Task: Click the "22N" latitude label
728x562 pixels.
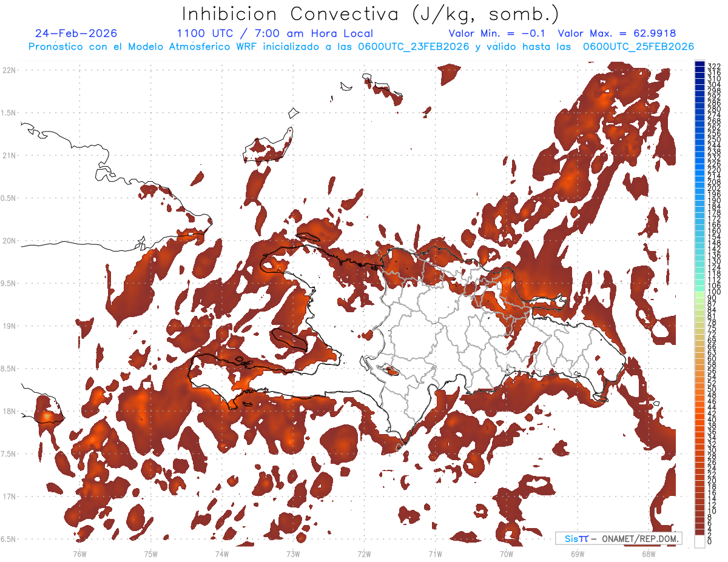Action: click(x=9, y=70)
